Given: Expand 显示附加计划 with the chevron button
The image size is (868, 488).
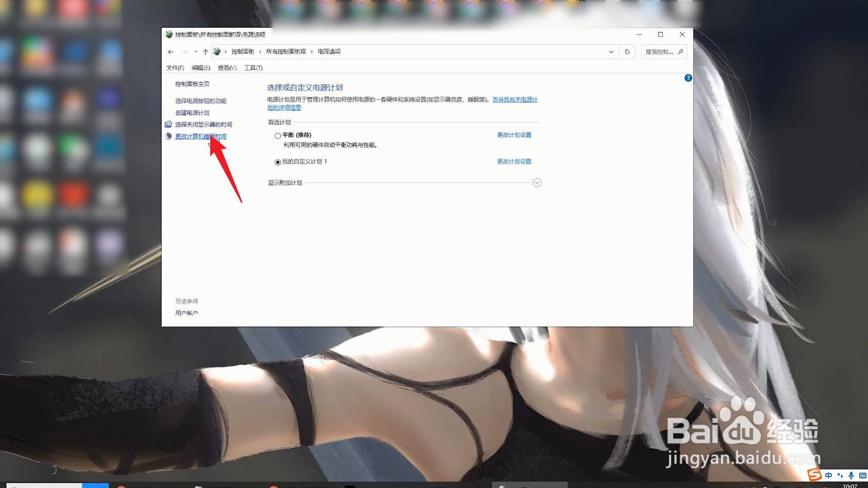Looking at the screenshot, I should pos(537,183).
